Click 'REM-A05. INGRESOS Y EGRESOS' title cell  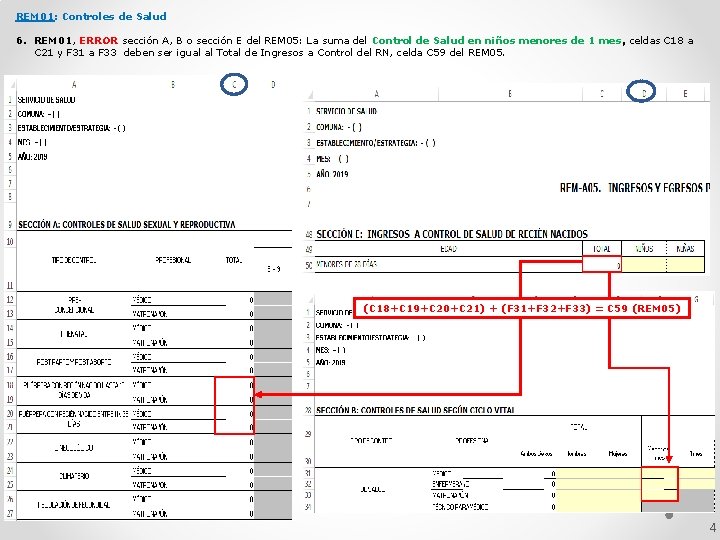(635, 188)
